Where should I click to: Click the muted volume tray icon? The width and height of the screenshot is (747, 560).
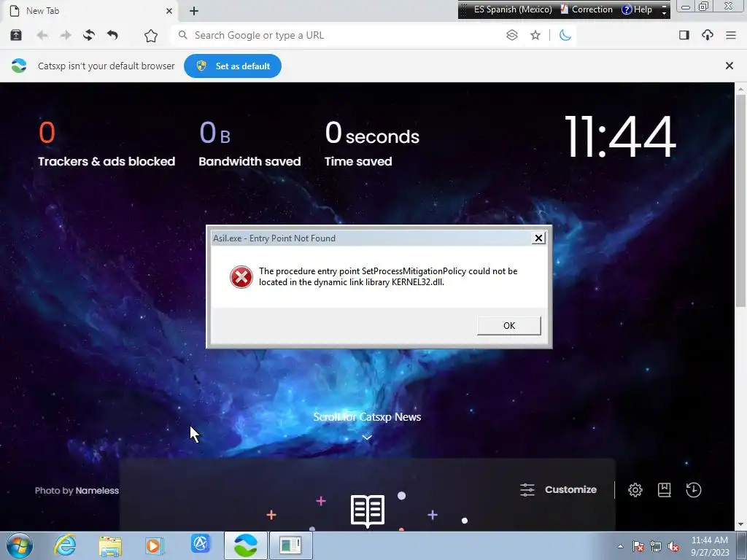coord(673,546)
